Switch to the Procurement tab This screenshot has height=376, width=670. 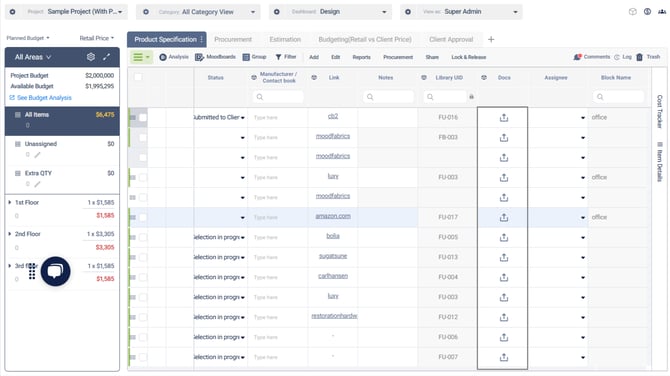[233, 39]
